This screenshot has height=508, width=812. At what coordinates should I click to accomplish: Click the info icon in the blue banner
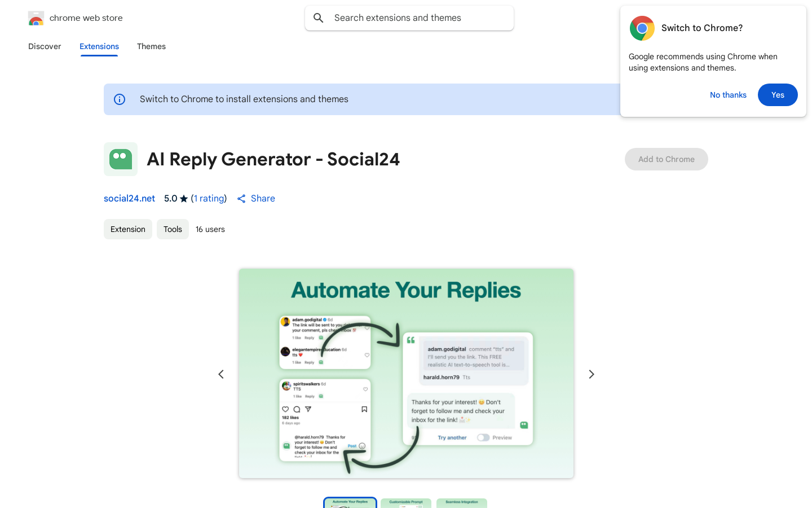click(120, 99)
